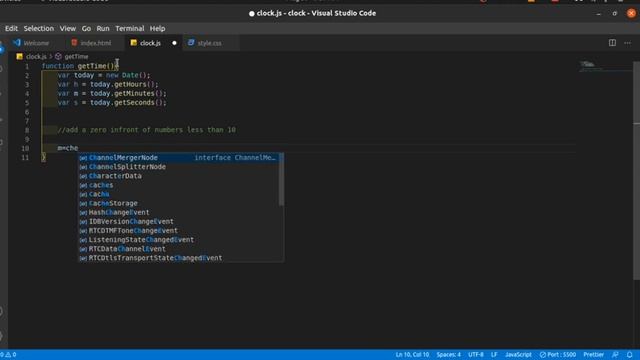Click Prettier in status bar

593,355
